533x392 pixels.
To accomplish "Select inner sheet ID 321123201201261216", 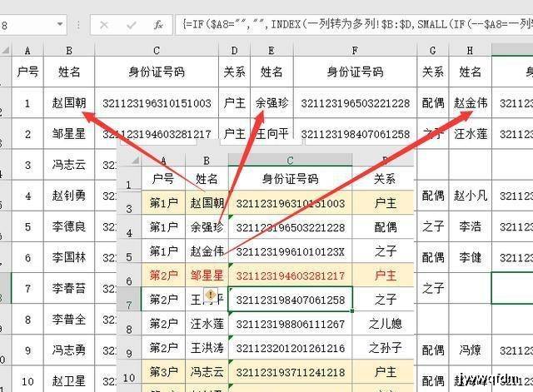I will pyautogui.click(x=291, y=348).
